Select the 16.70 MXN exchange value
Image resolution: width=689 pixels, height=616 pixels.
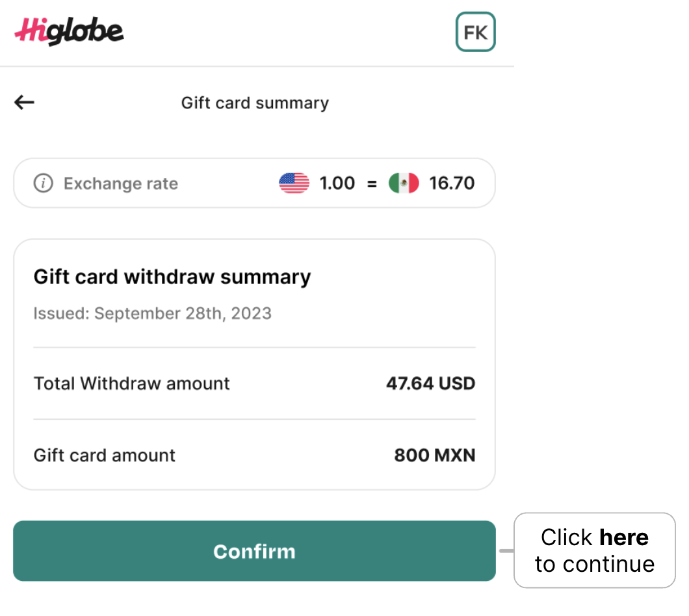(452, 183)
